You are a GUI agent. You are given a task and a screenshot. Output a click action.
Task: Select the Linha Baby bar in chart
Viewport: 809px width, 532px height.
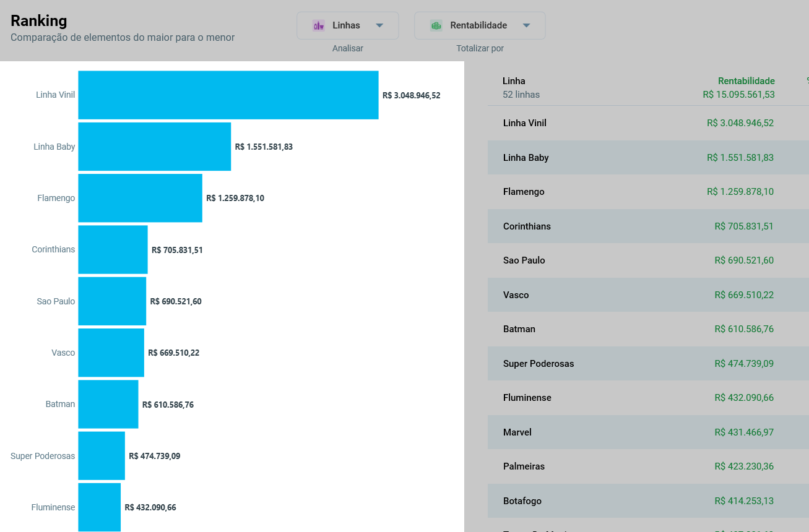[x=154, y=147]
